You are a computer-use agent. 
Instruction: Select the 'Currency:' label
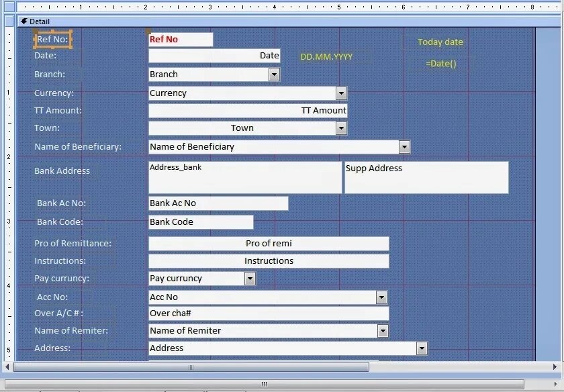54,93
